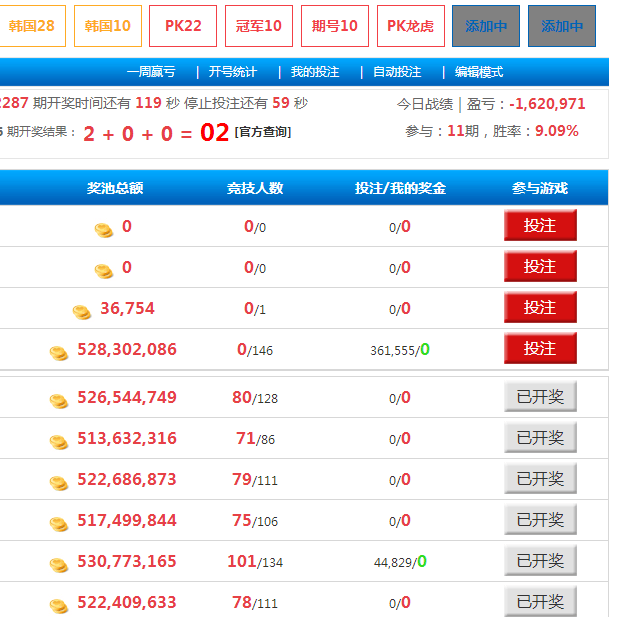The height and width of the screenshot is (617, 641).
Task: Select the PK龙虎 tab
Action: point(410,26)
